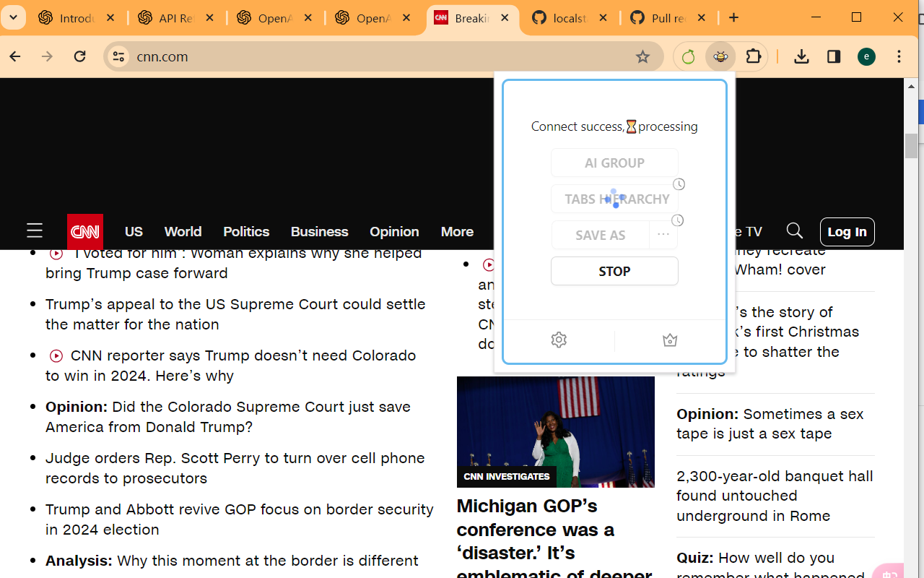Image resolution: width=924 pixels, height=578 pixels.
Task: Click the STOP button in popup
Action: tap(614, 271)
